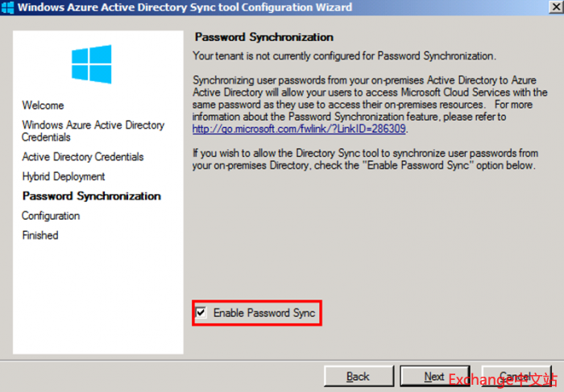
Task: Click the wizard window title bar text
Action: 185,7
